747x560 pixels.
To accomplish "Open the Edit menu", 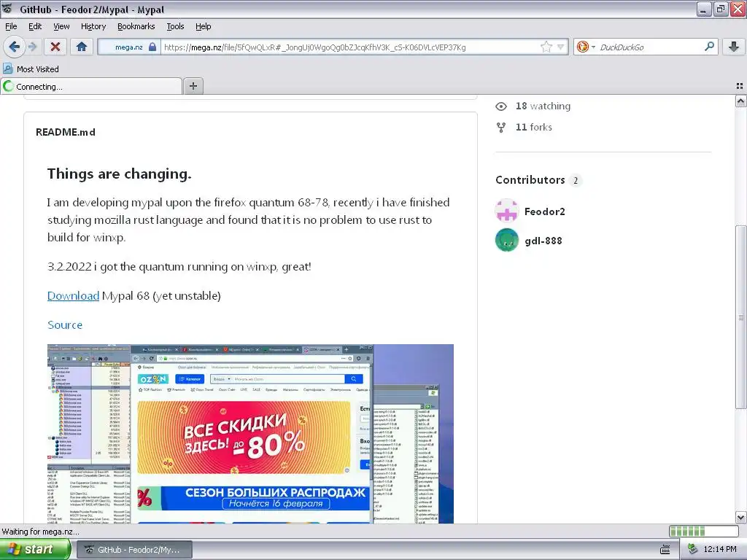I will (35, 26).
